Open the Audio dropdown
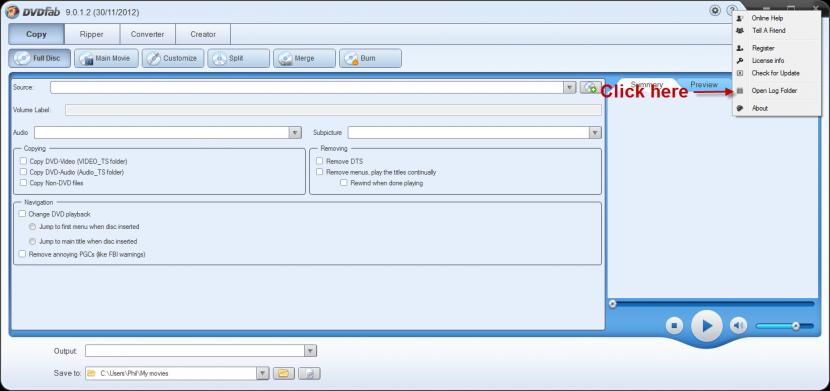 coord(295,132)
